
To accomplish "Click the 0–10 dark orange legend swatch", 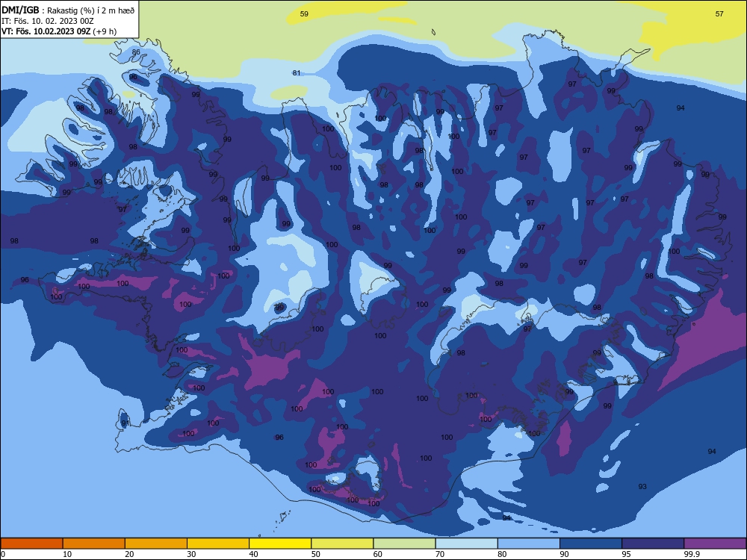I will point(31,544).
